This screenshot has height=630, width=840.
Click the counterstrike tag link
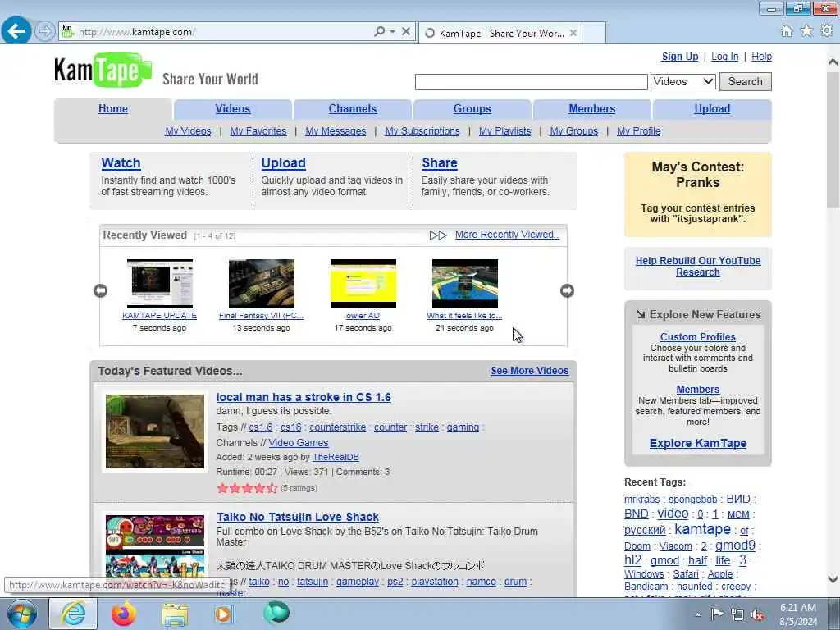337,427
